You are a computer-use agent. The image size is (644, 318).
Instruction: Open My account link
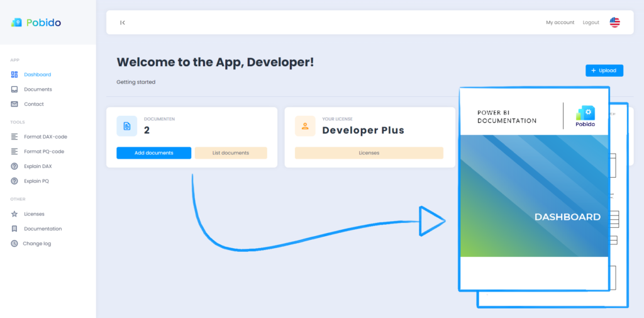(x=560, y=23)
